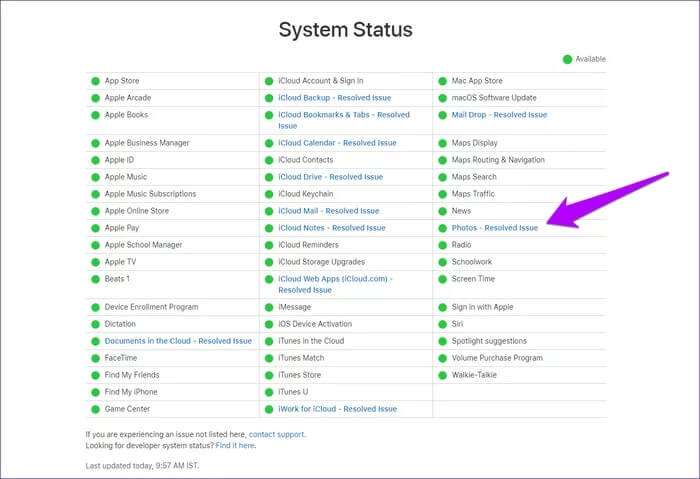This screenshot has width=700, height=479.
Task: Click the green dot beside Apple ID
Action: click(95, 160)
